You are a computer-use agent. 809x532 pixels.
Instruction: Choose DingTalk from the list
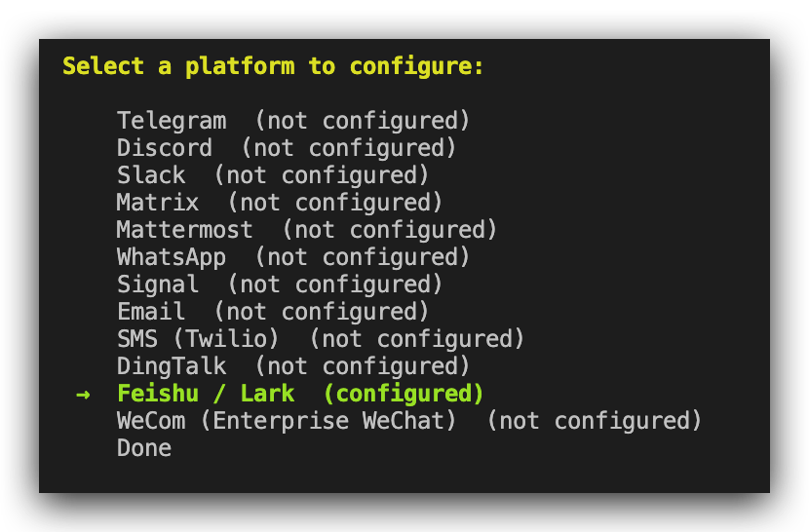[172, 366]
